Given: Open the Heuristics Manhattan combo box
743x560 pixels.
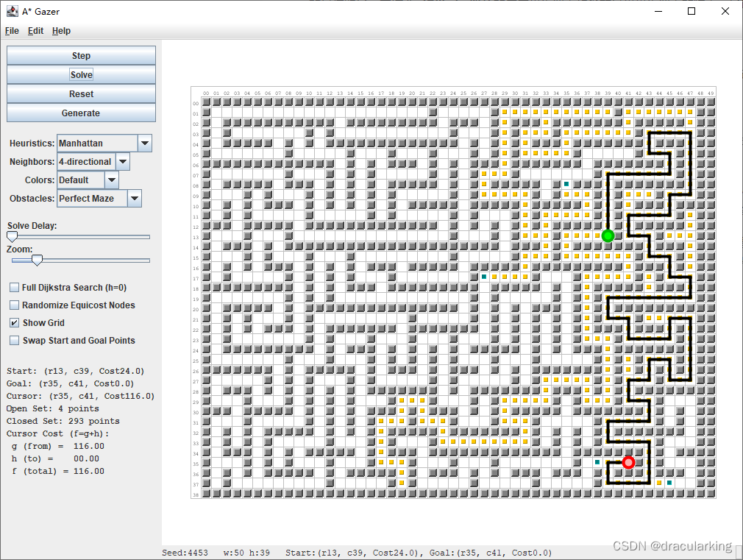Looking at the screenshot, I should click(104, 143).
